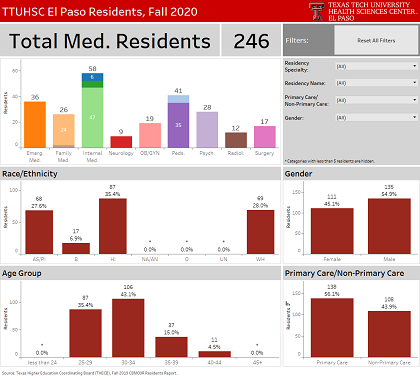
Task: Click the 'less than 24' axis label
Action: (42, 362)
